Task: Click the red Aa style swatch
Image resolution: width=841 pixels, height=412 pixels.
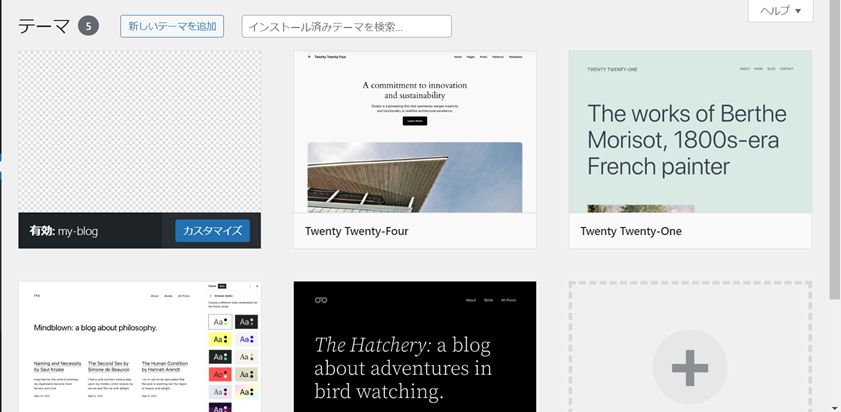Action: point(220,374)
